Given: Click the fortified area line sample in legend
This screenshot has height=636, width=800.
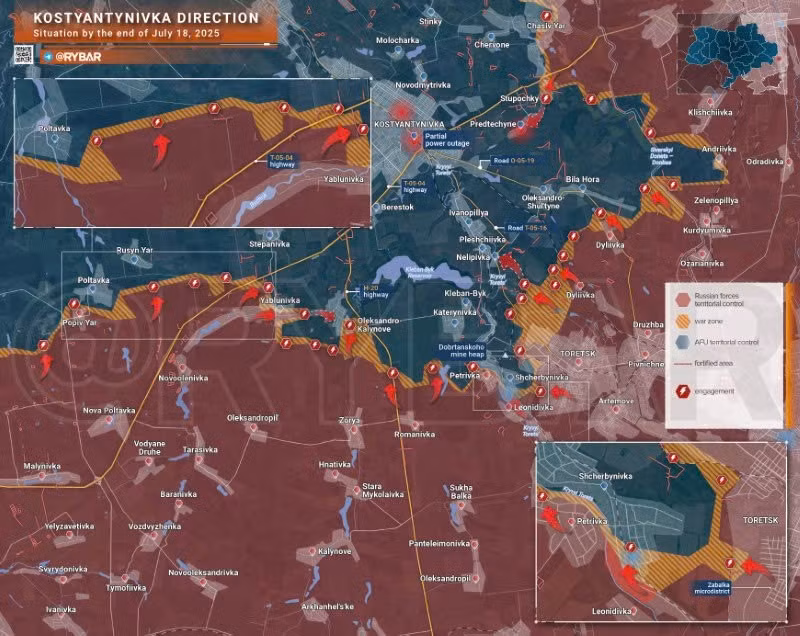Looking at the screenshot, I should pos(683,364).
